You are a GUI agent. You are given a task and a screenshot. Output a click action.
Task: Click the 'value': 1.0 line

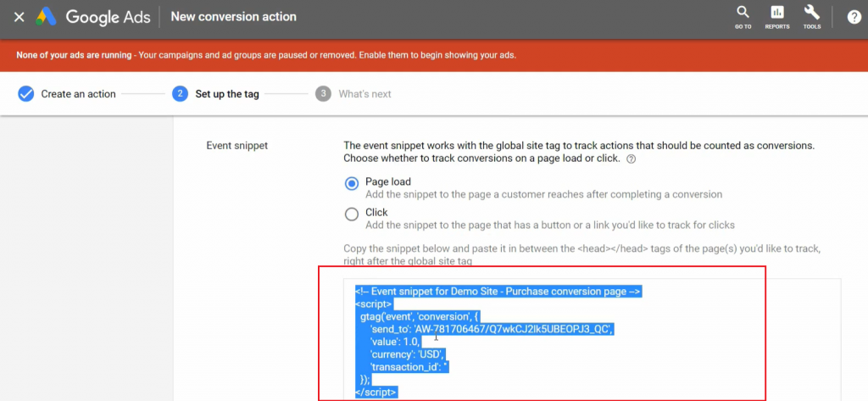point(396,342)
